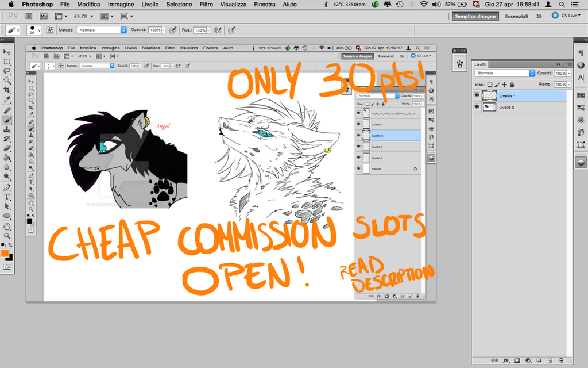Viewport: 588px width, 368px height.
Task: Open options bar Opacità slider arrow
Action: (164, 30)
